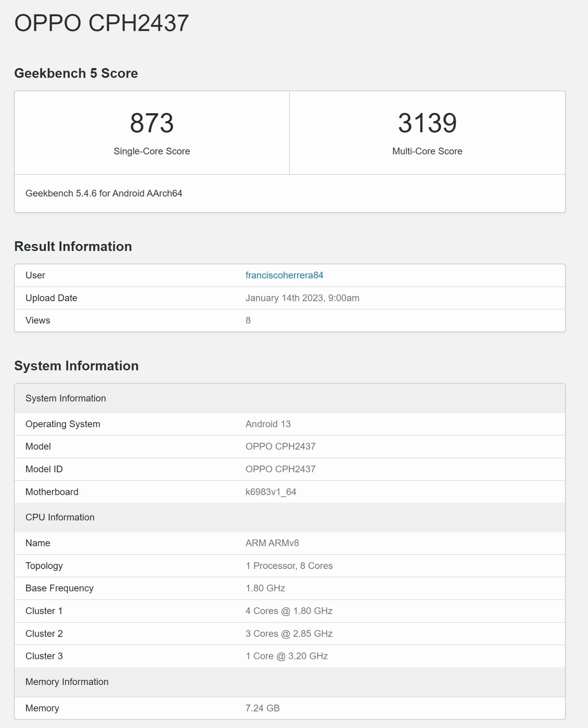This screenshot has width=588, height=728.
Task: Click the upload date January 14th 2023
Action: (302, 298)
